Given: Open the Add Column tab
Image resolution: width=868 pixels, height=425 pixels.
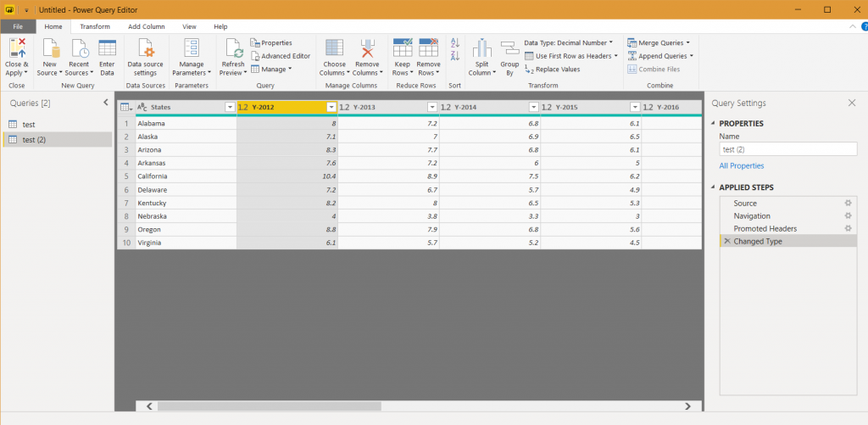Looking at the screenshot, I should coord(146,26).
